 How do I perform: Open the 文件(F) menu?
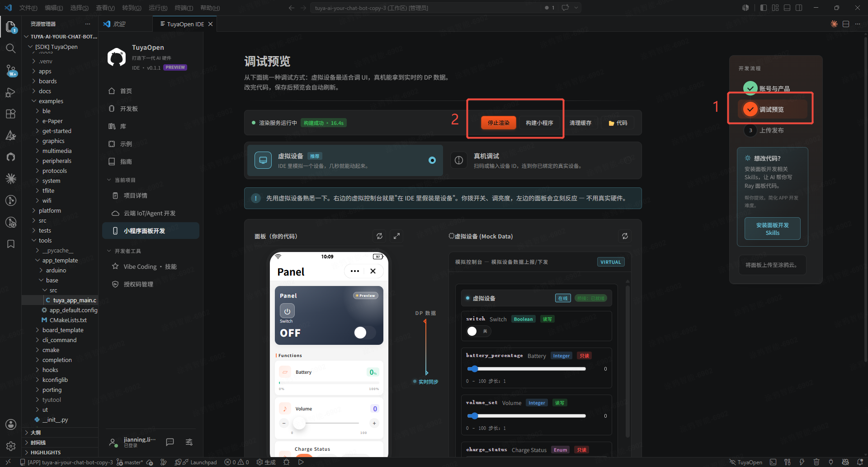tap(28, 8)
